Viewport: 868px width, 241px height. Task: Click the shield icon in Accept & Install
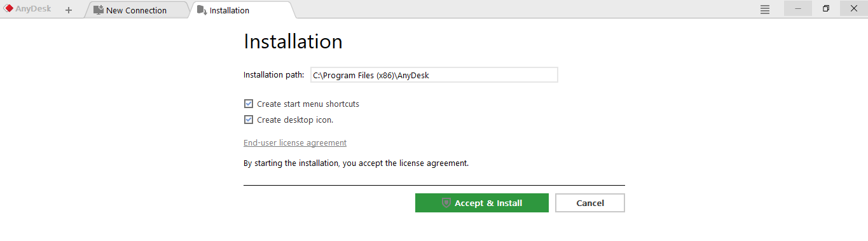tap(446, 203)
